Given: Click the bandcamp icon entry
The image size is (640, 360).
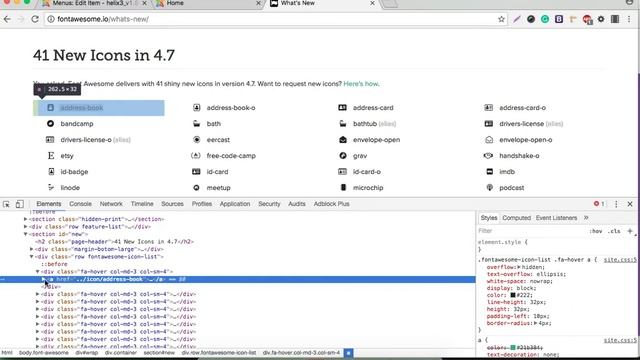Looking at the screenshot, I should click(x=77, y=124).
